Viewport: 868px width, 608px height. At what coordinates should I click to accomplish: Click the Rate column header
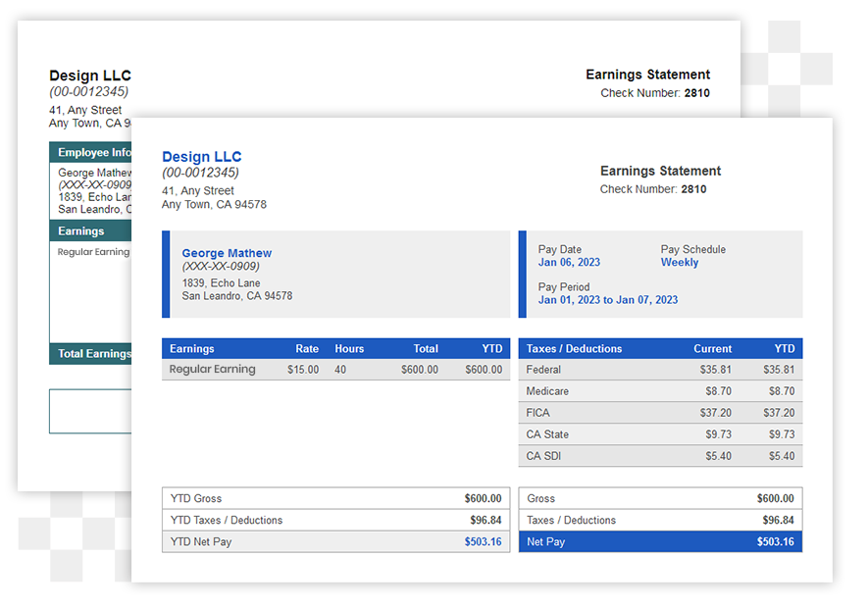[307, 348]
